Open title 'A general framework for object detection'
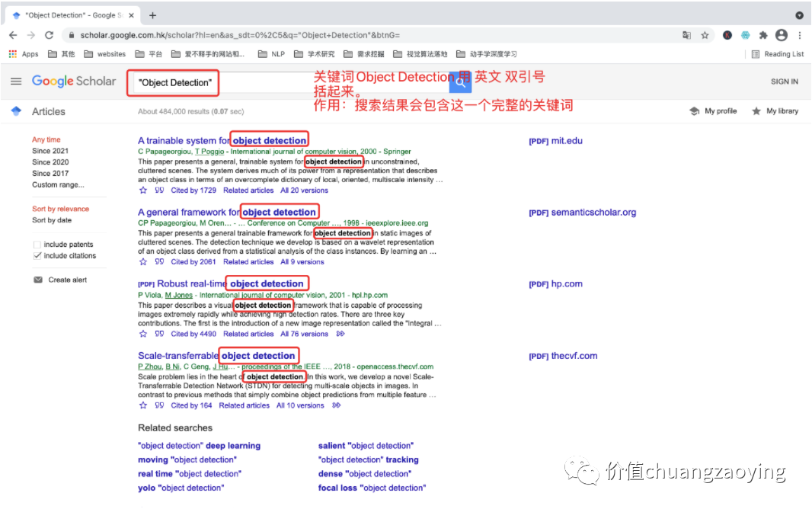812x509 pixels. pyautogui.click(x=227, y=212)
